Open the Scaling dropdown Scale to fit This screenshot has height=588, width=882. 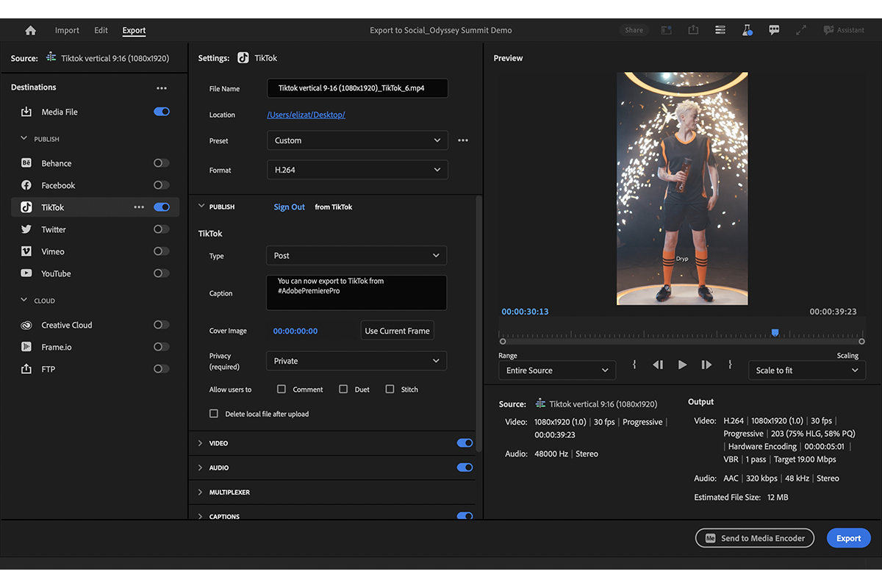click(807, 370)
